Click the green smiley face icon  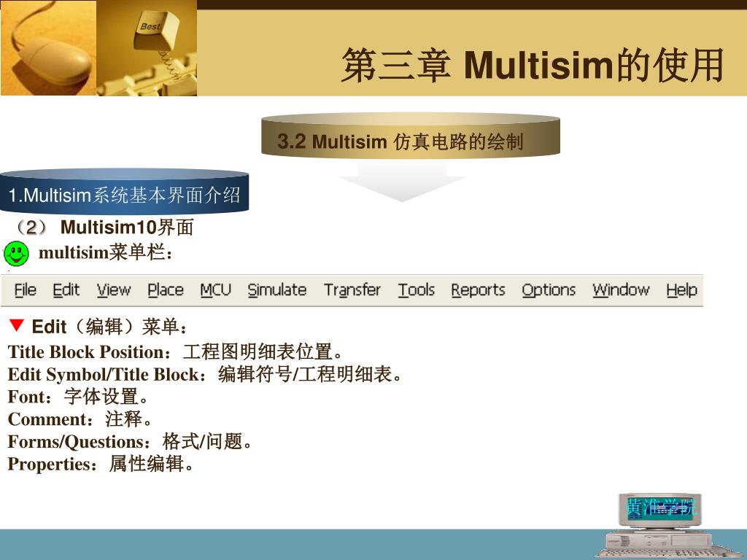(16, 253)
